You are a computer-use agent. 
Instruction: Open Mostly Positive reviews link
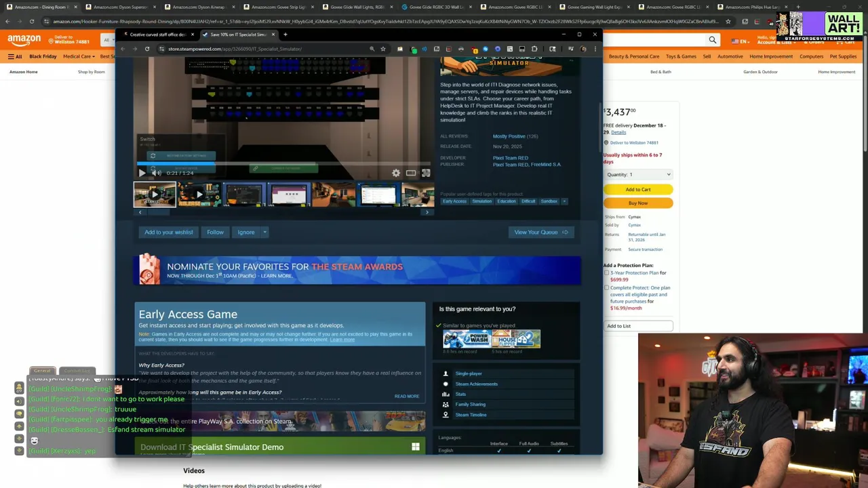click(509, 136)
